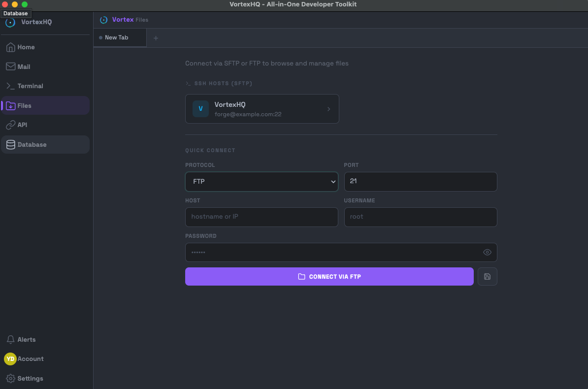
Task: Toggle password visibility with the eye icon
Action: pos(487,252)
